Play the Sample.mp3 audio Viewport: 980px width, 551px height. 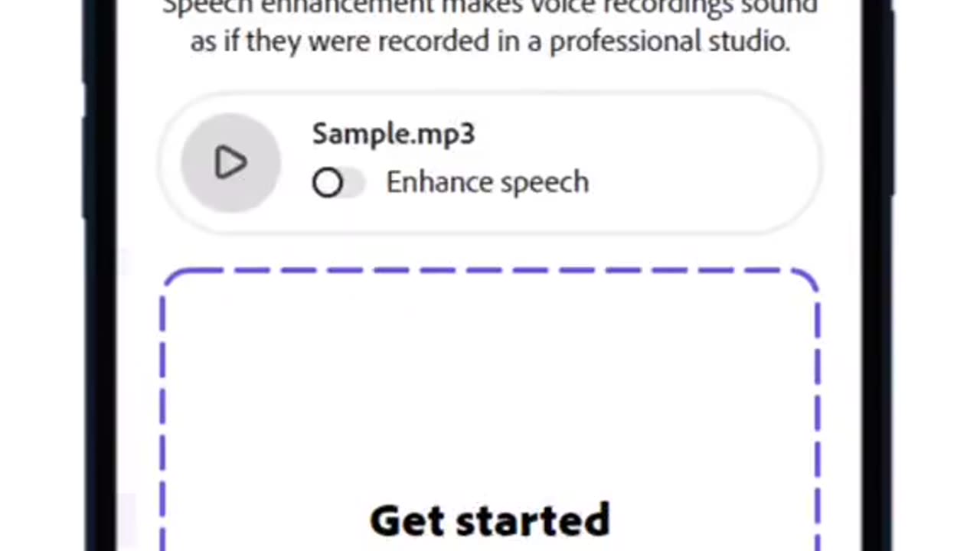tap(230, 163)
